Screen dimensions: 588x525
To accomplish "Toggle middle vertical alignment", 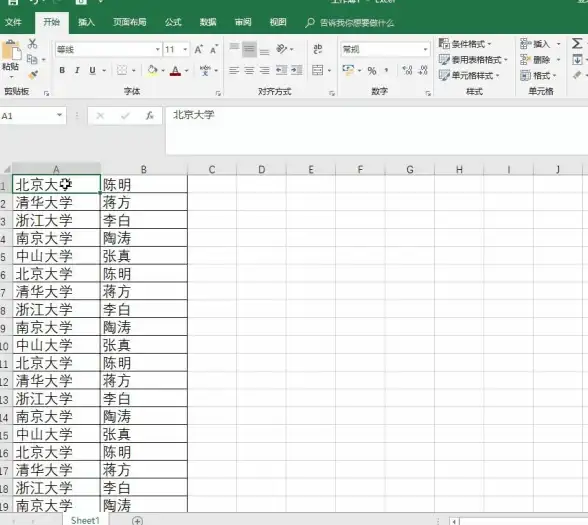I will point(249,49).
